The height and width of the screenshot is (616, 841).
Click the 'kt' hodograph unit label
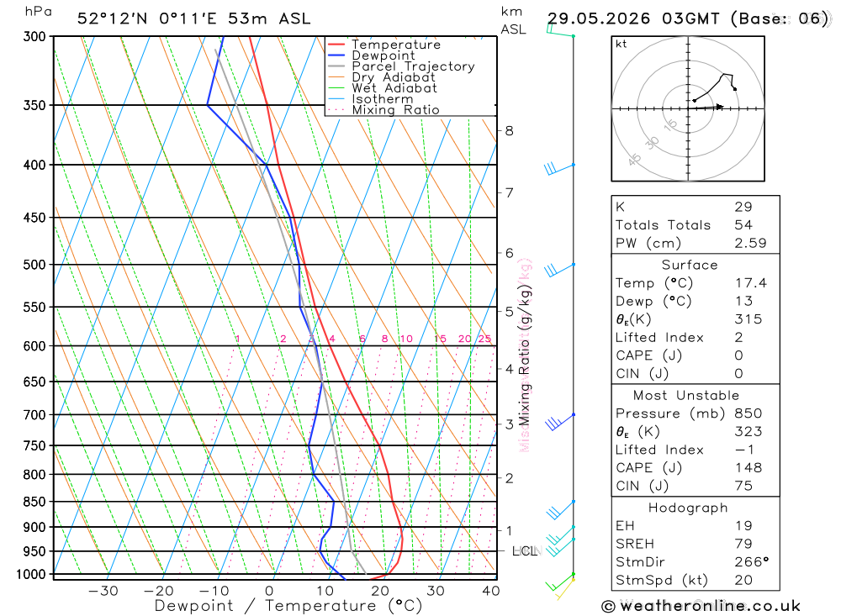coord(621,44)
